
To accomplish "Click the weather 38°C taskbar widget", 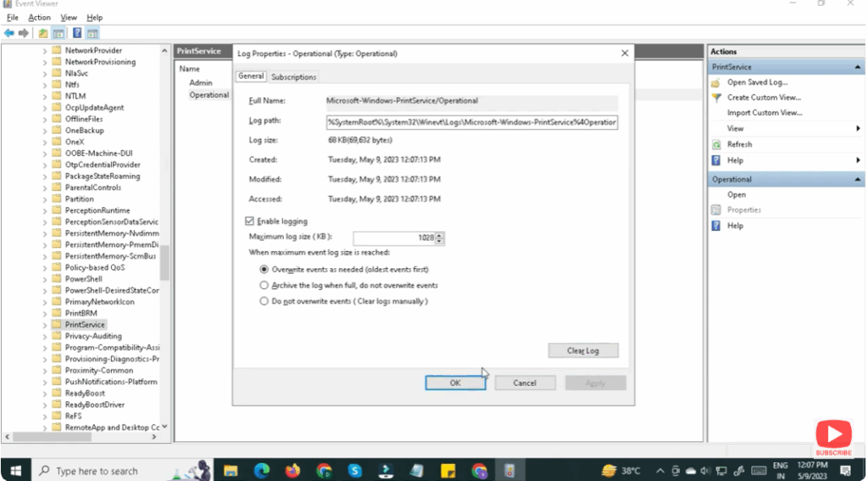I will 621,471.
